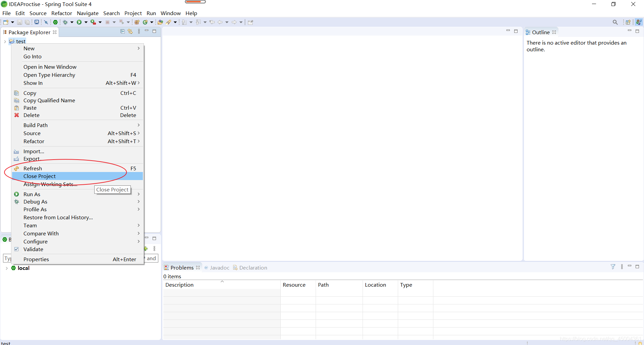Open the File menu

click(x=6, y=13)
